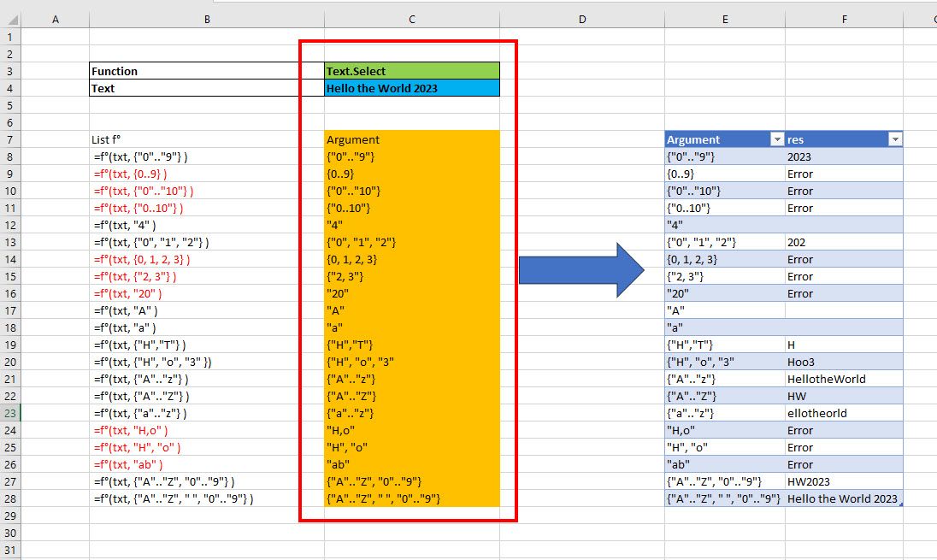Click result cell Hoo3
The image size is (937, 560).
[x=844, y=362]
